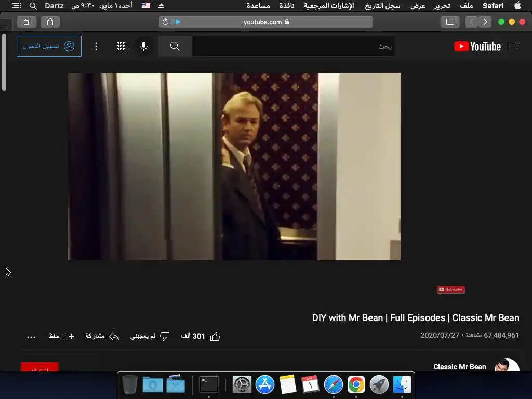Open Google Chrome from the Dock
Screen dimensions: 532x399
[x=356, y=384]
